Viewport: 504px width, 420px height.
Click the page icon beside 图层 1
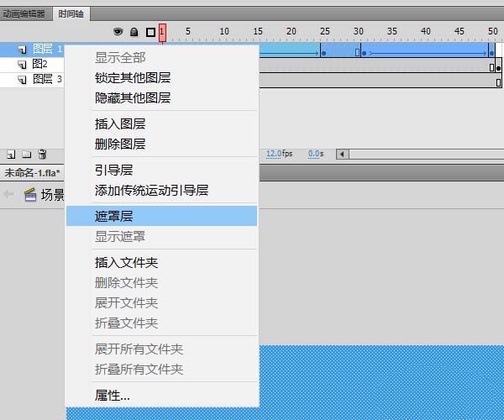point(22,50)
